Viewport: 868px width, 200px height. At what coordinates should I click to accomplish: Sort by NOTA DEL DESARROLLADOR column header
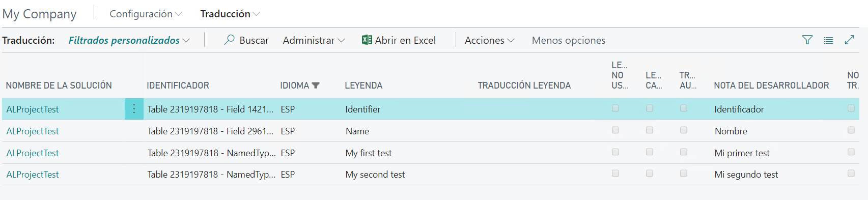[x=771, y=85]
